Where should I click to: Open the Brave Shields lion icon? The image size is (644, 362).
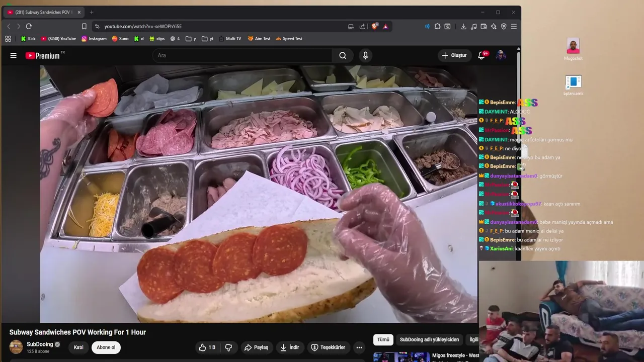tap(374, 26)
